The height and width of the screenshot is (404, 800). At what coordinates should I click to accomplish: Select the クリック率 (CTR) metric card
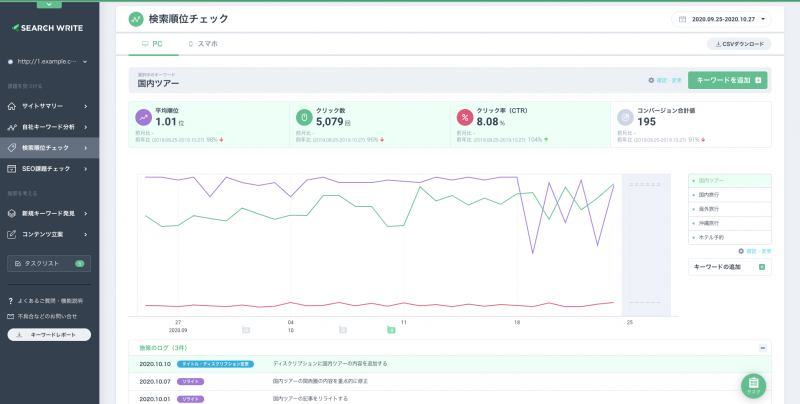531,124
